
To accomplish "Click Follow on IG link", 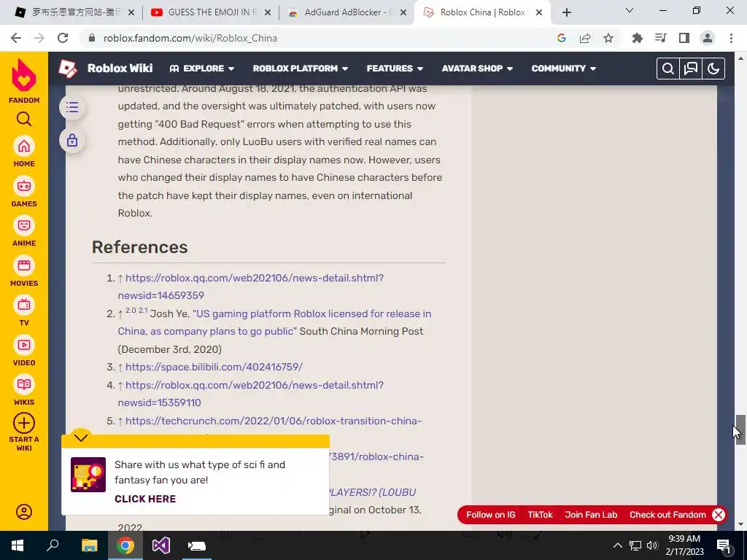I will (491, 515).
